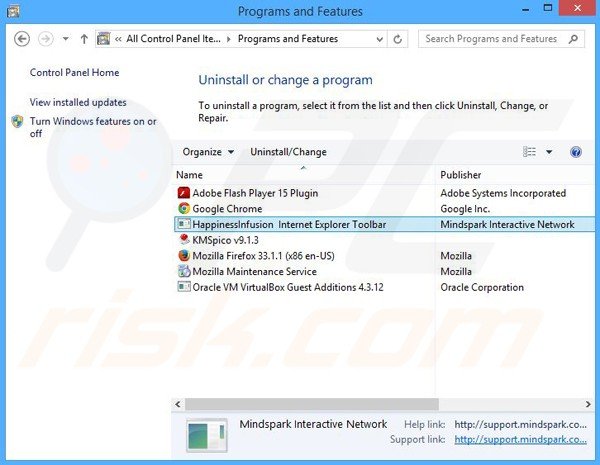
Task: Open View installed updates link
Action: click(x=78, y=102)
